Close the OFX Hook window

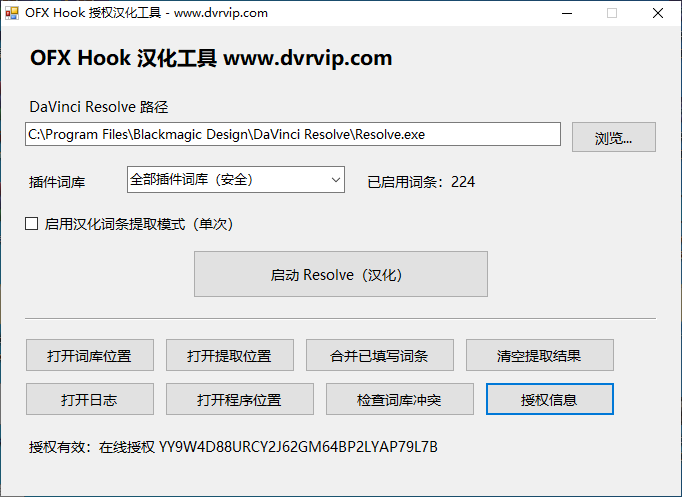pyautogui.click(x=658, y=13)
